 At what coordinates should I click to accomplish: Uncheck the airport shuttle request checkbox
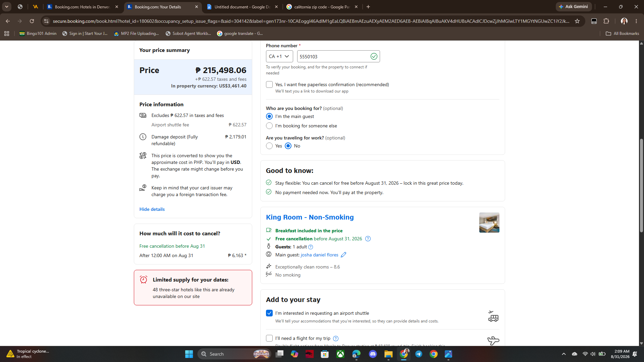(269, 313)
